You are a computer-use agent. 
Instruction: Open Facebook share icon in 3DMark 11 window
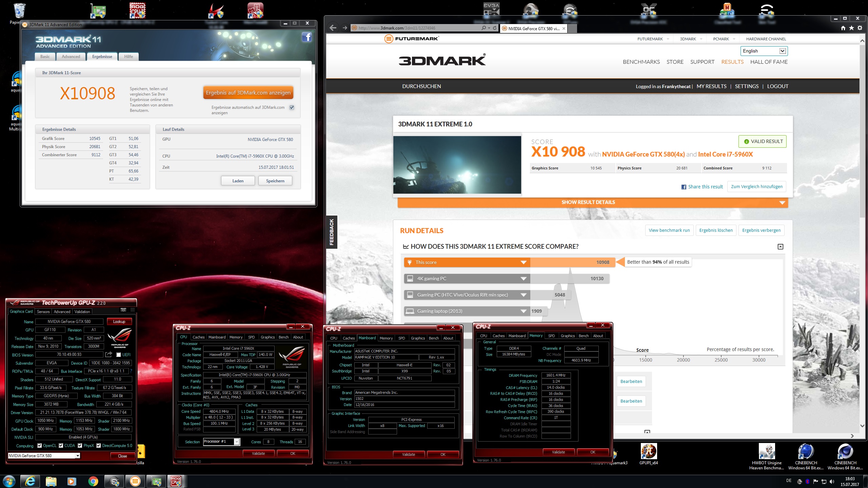[x=307, y=37]
